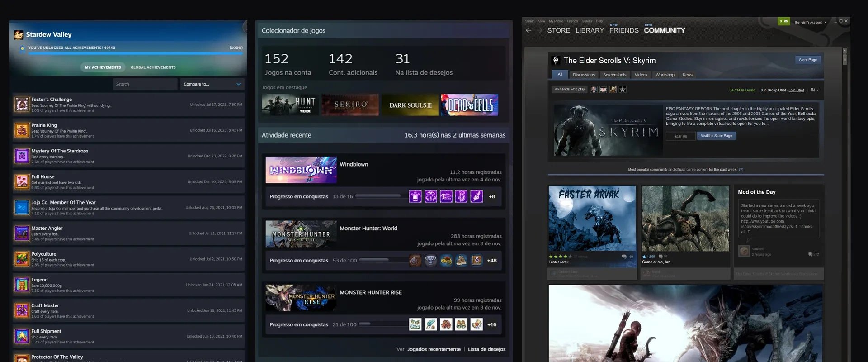
Task: Go back with Steam back arrow
Action: coord(528,30)
